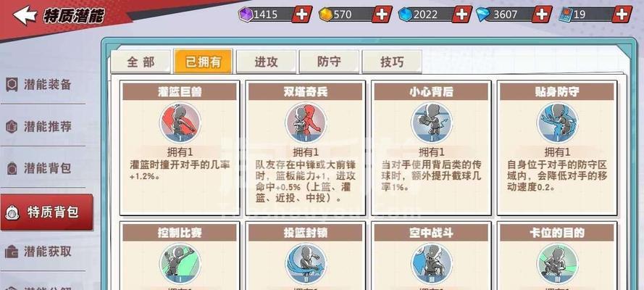The height and width of the screenshot is (290, 644).
Task: Select the red 特质背包 button
Action: tap(46, 212)
